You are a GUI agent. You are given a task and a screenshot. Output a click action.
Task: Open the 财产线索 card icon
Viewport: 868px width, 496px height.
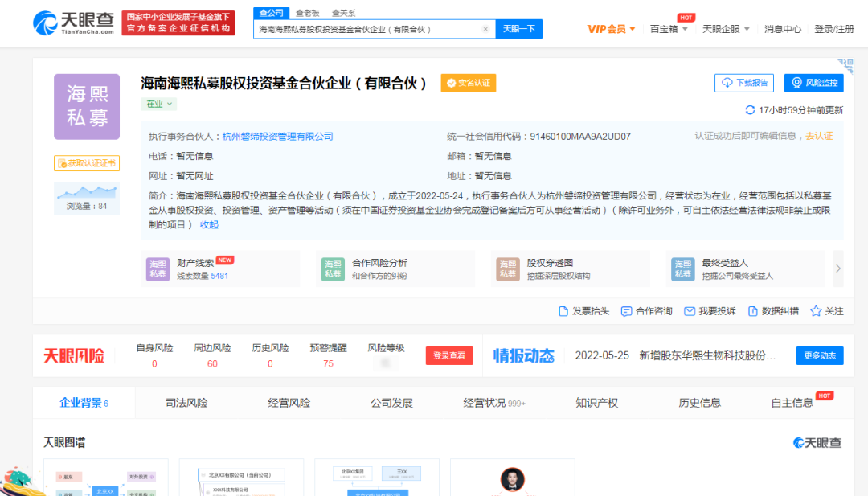click(158, 269)
